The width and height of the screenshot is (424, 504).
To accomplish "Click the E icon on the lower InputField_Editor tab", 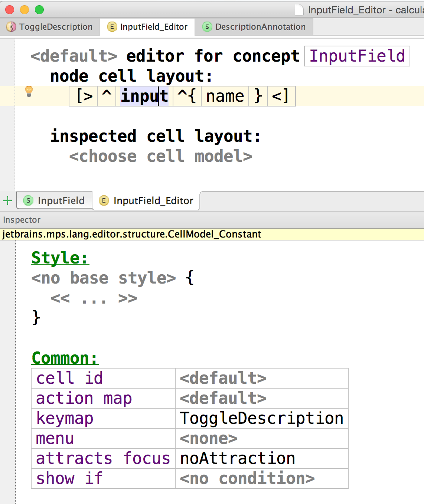I will coord(104,201).
